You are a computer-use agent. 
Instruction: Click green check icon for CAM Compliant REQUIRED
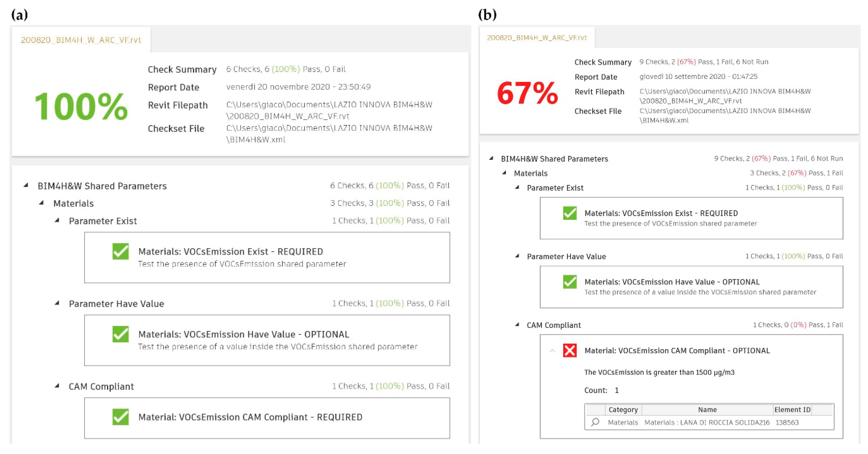coord(121,417)
